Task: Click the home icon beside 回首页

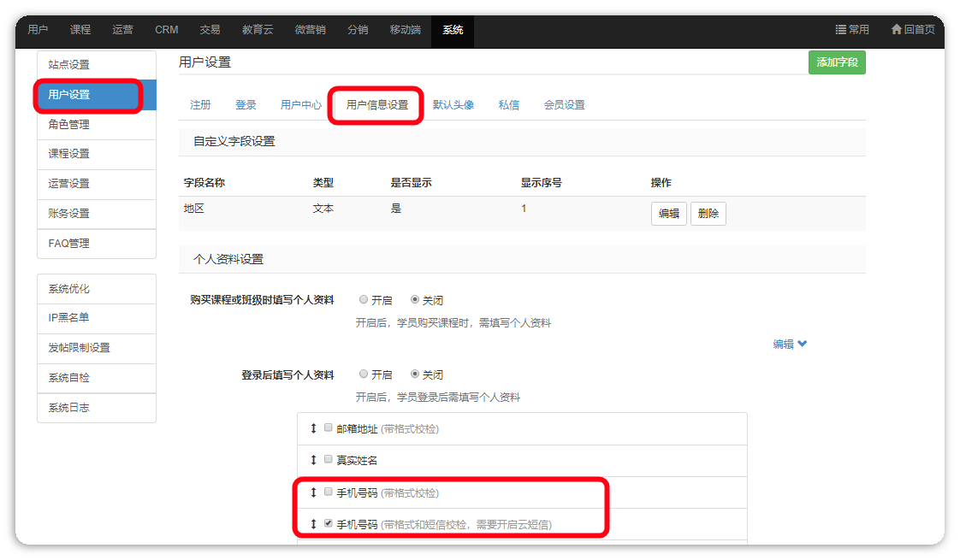Action: click(x=896, y=30)
